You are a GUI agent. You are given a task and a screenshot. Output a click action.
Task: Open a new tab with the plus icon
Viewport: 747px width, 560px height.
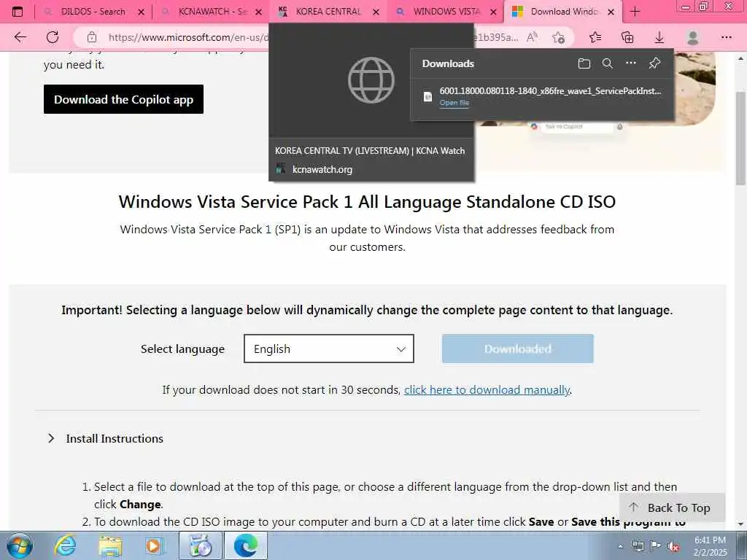click(x=635, y=12)
